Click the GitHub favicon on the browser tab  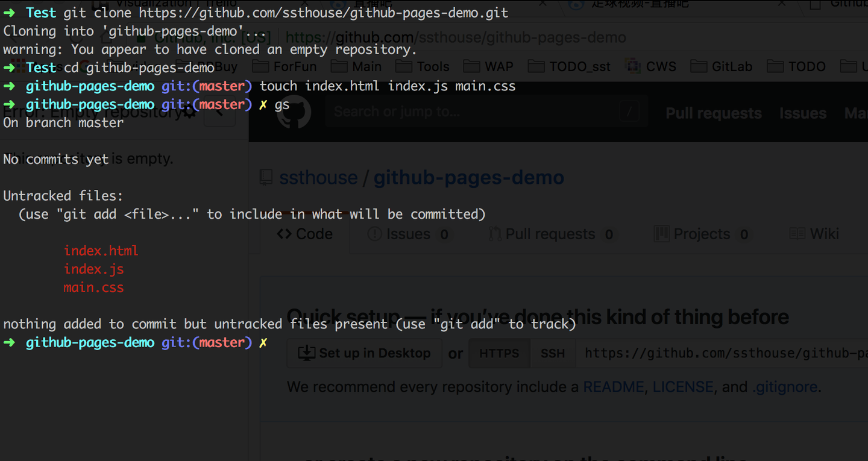coord(816,5)
